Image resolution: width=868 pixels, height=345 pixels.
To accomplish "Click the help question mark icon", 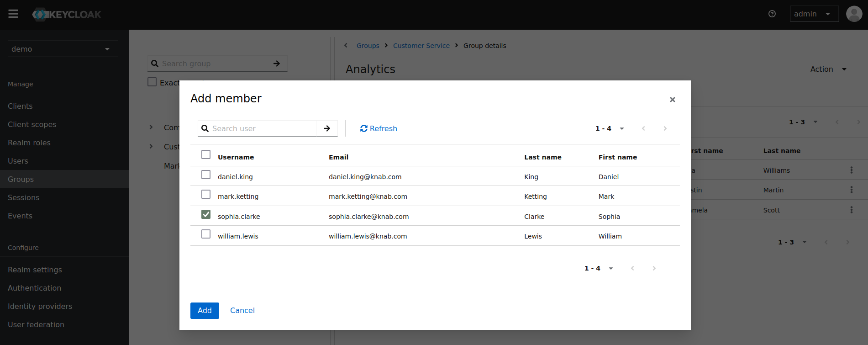I will click(x=772, y=14).
